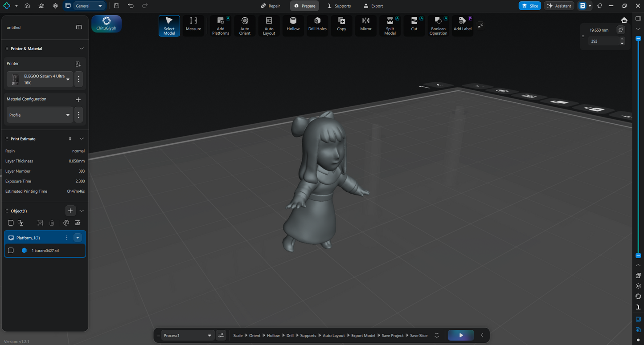Open the ELEGOO Saturn 4 Ultra printer dropdown
This screenshot has height=345, width=644.
click(x=40, y=80)
